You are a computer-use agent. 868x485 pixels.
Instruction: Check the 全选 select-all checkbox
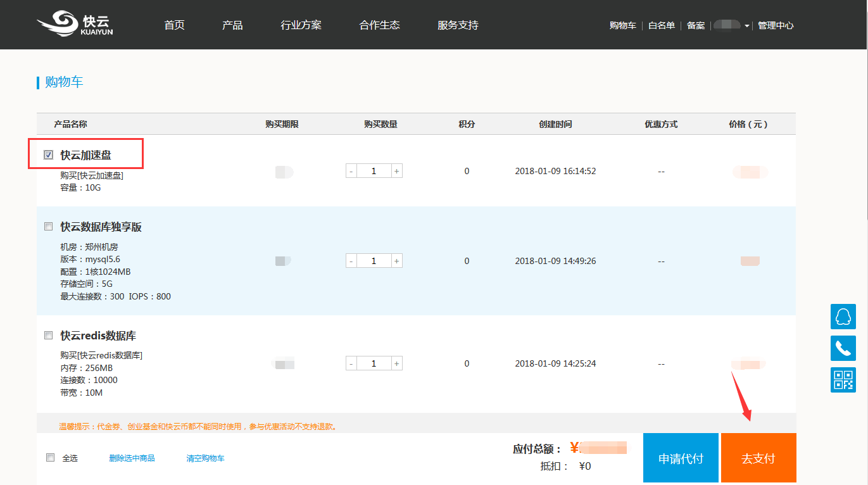51,458
